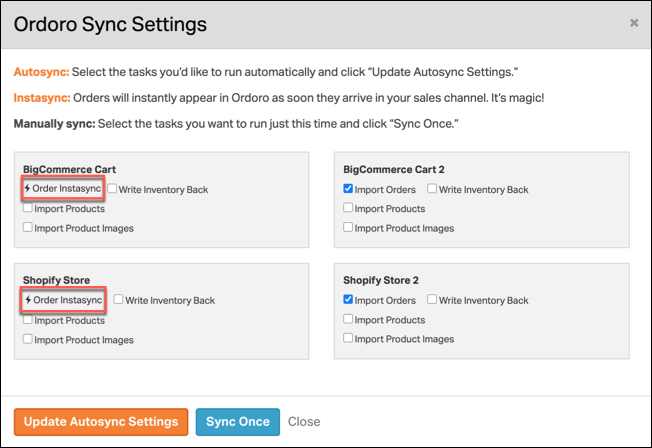
Task: Check Import Products under Shopify Store 2
Action: point(348,319)
